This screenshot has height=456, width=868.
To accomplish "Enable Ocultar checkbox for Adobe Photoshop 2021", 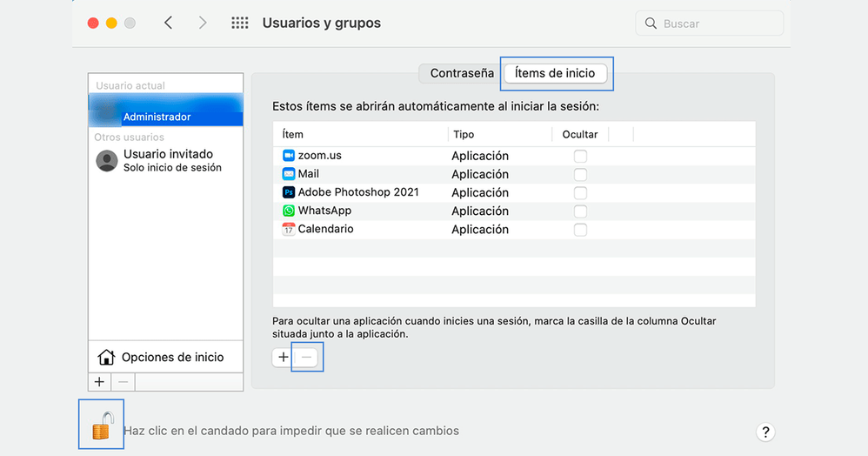I will coord(580,193).
